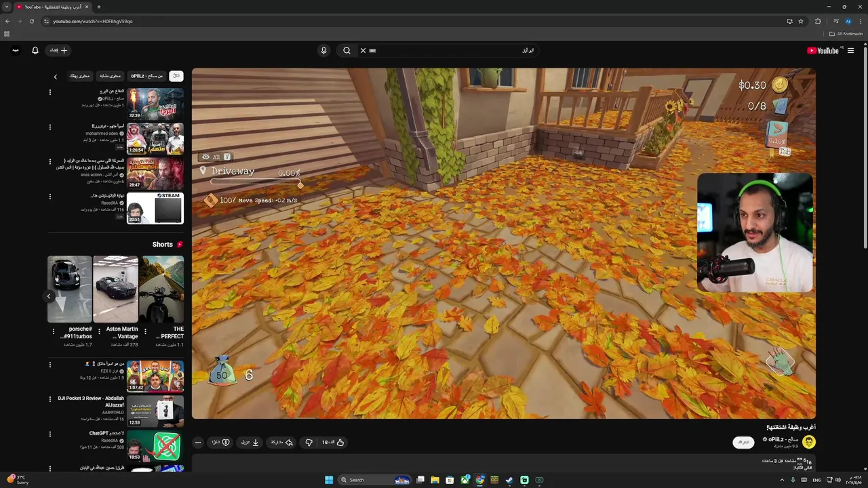
Task: Open Chrome media controls icon
Action: (835, 21)
